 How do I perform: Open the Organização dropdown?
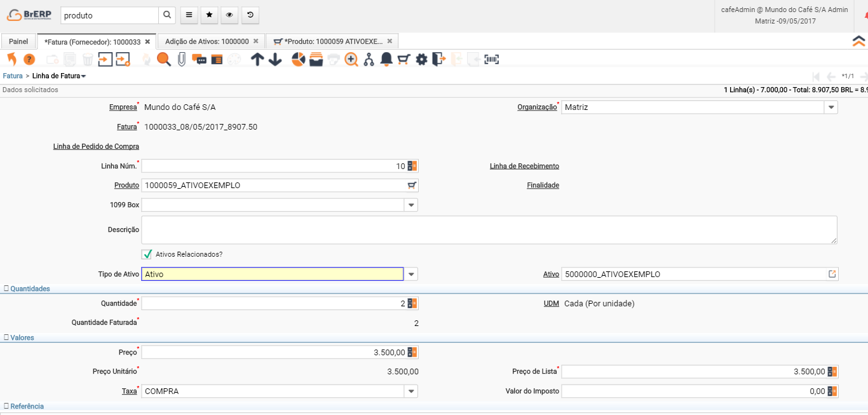click(x=831, y=107)
